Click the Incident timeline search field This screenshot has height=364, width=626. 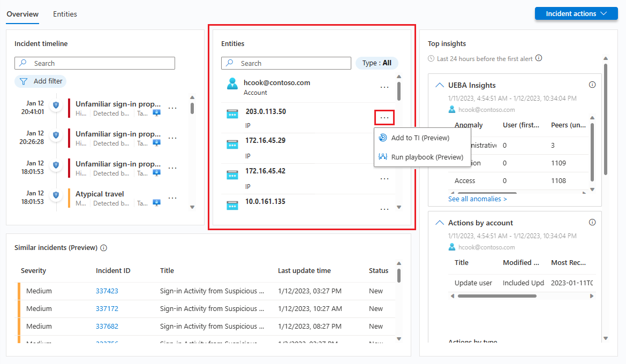95,63
